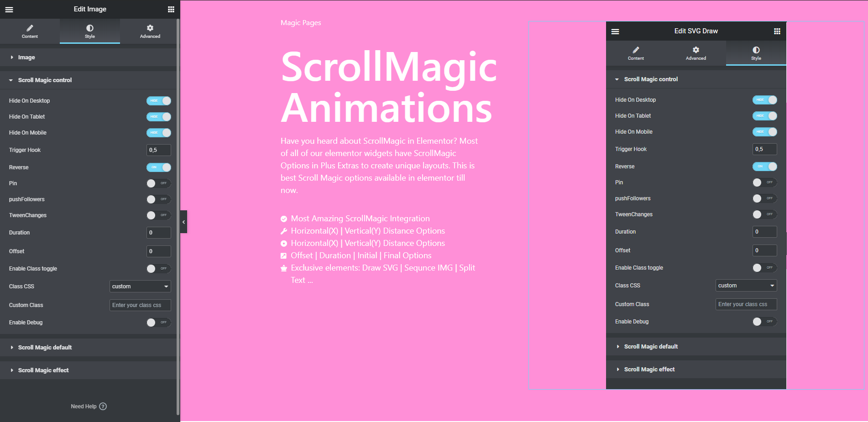The height and width of the screenshot is (422, 868).
Task: Enable Pin in Edit SVG Draw panel
Action: 765,182
